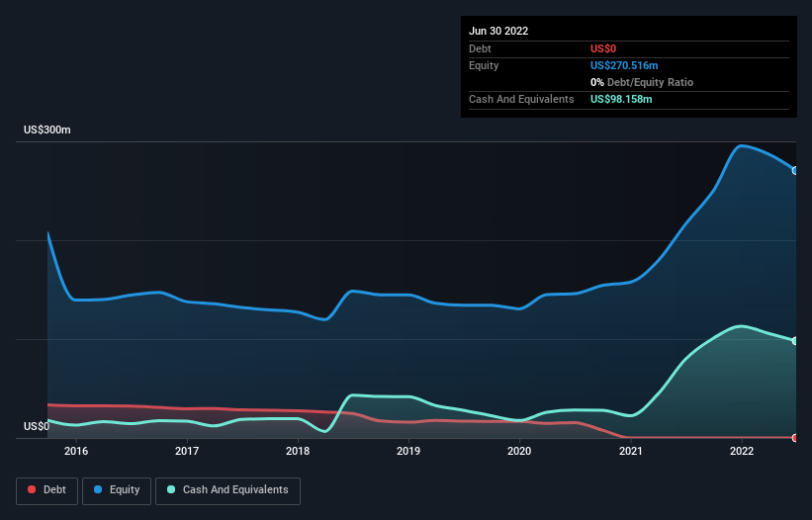Select the Equity endpoint marker at Jun 2022
Image resolution: width=812 pixels, height=520 pixels.
[x=795, y=171]
